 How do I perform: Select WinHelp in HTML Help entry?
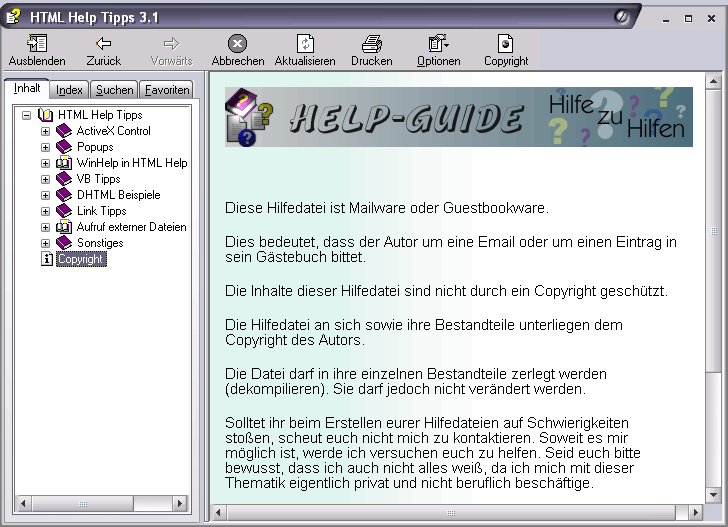tap(132, 163)
